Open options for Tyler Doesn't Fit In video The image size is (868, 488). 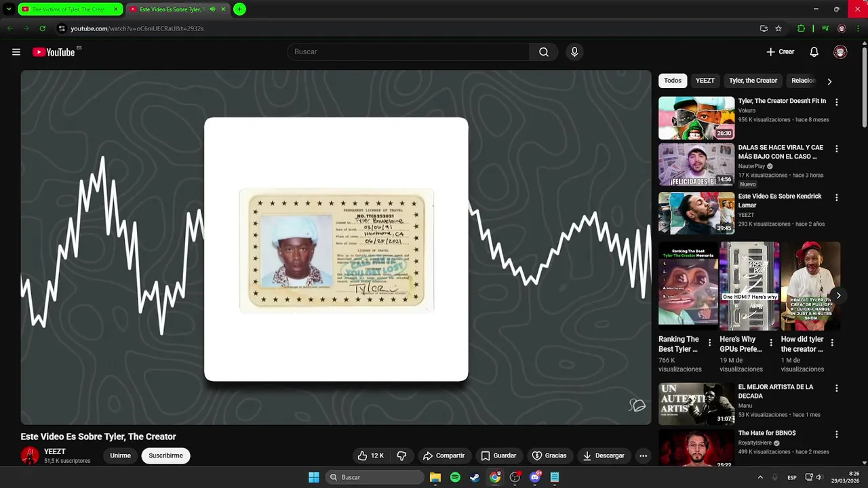click(836, 102)
